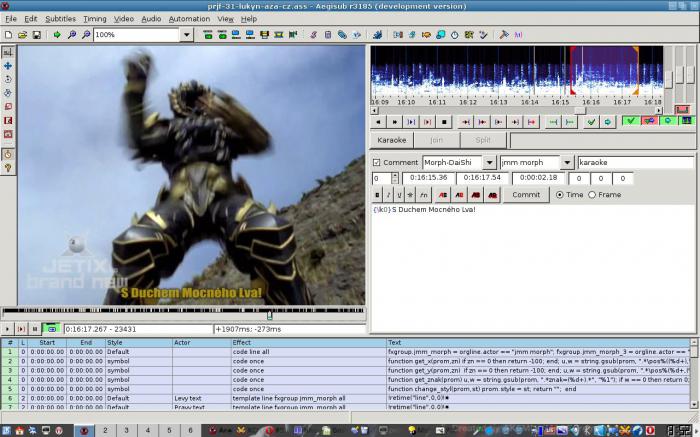Go to previous audio line
This screenshot has width=700, height=437.
(x=378, y=122)
